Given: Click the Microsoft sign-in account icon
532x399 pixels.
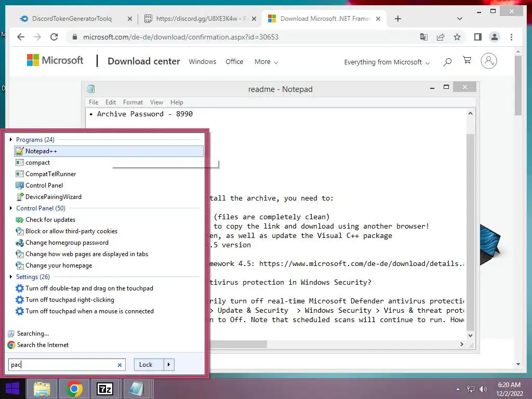Looking at the screenshot, I should [488, 61].
